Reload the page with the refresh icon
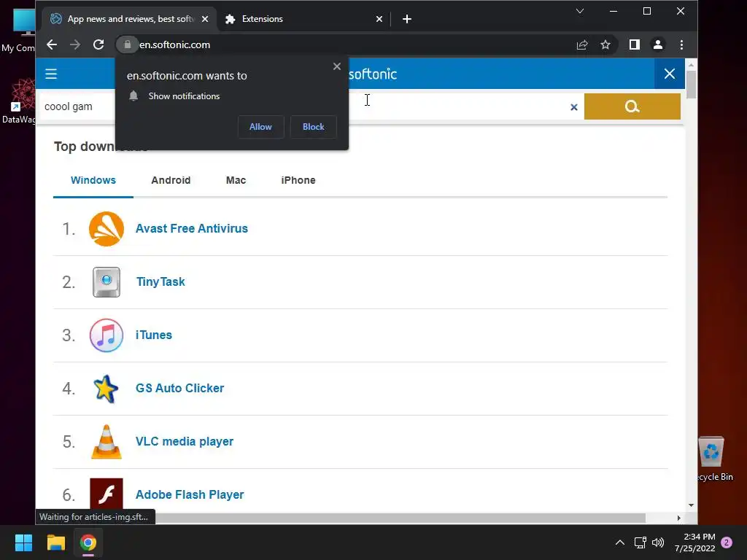The image size is (747, 560). pos(98,44)
